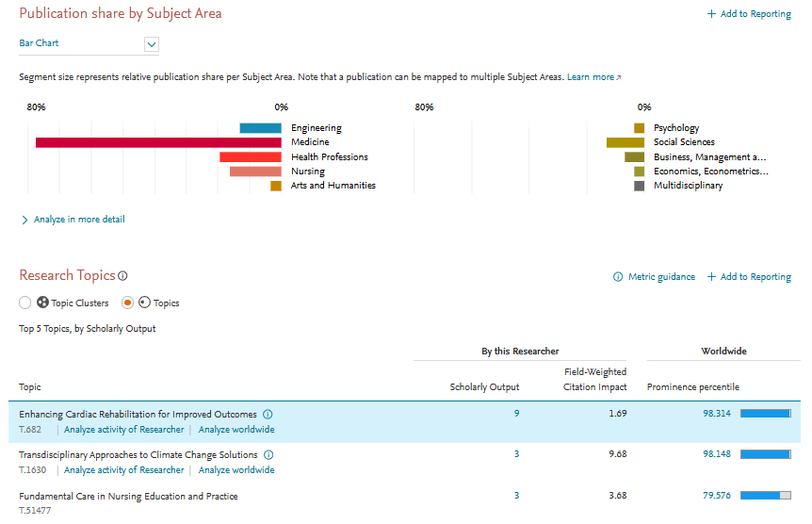The width and height of the screenshot is (812, 524).
Task: Open the Bar Chart type dropdown
Action: click(152, 43)
